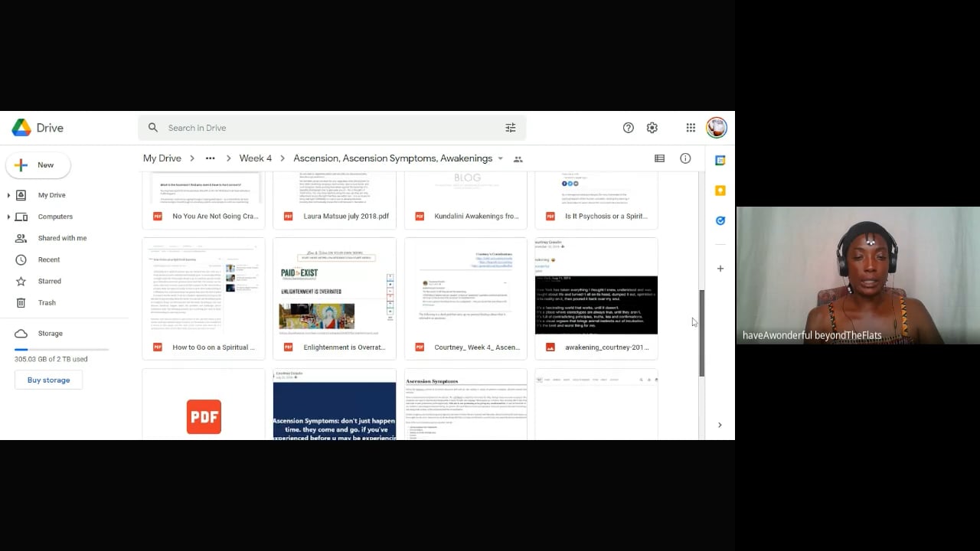Show hidden breadcrumb folders ellipsis

click(210, 158)
